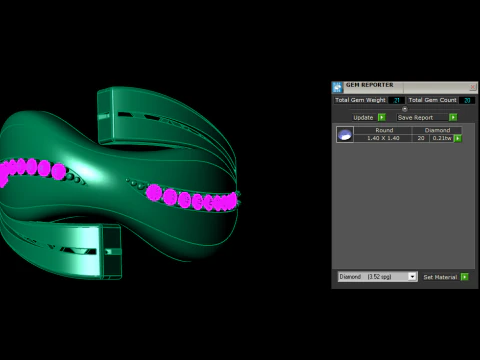This screenshot has height=360, width=480.
Task: Click the GEM REPORTER title bar text
Action: click(x=369, y=85)
